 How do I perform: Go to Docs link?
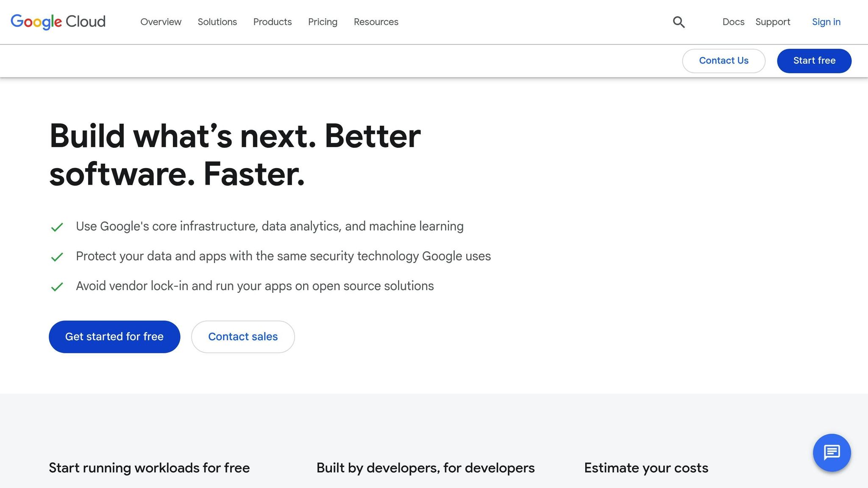tap(733, 22)
